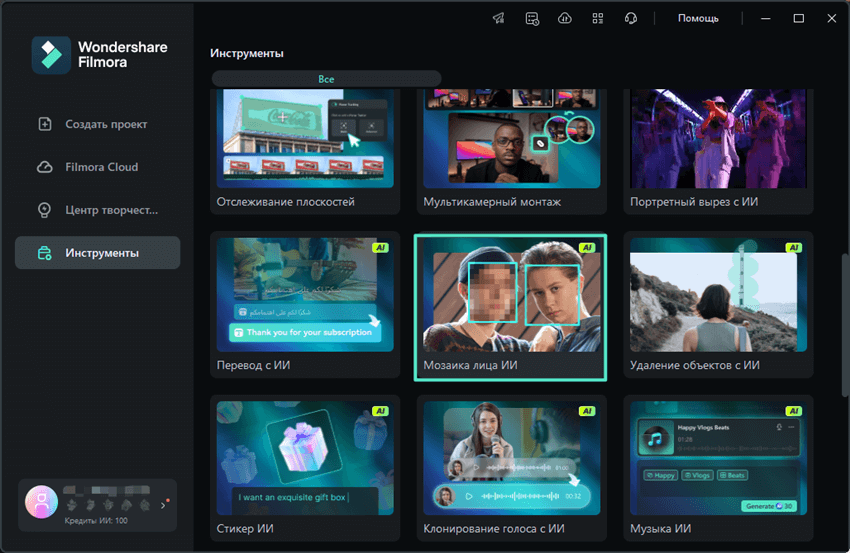Click the lightbulb creative center icon
This screenshot has width=850, height=553.
point(44,210)
